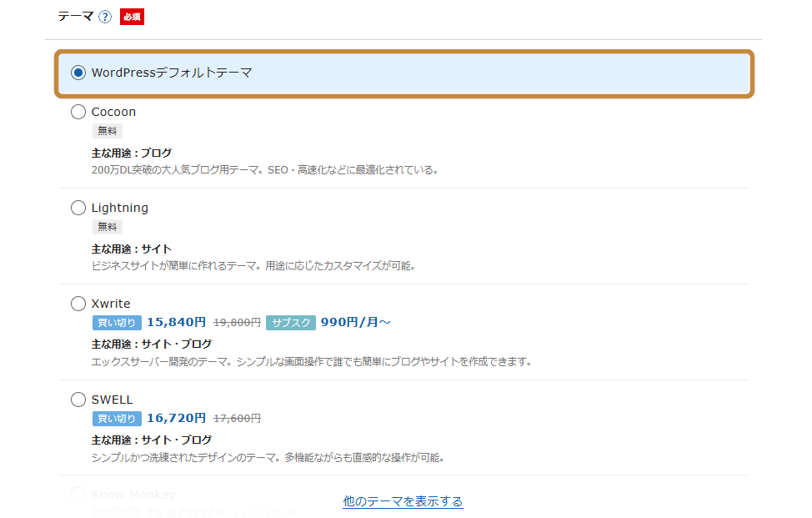Screen dimensions: 812x518
Task: Click the テーマ section heading
Action: pos(76,17)
